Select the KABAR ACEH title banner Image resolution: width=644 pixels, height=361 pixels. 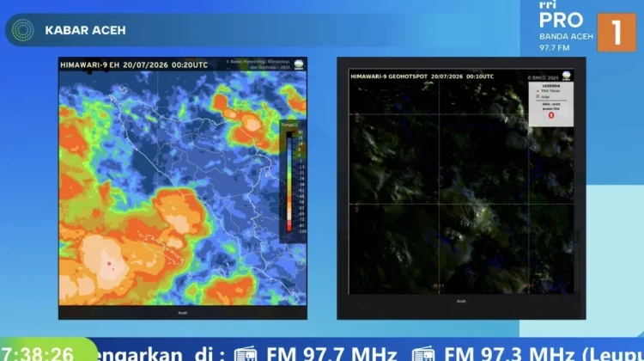(164, 30)
